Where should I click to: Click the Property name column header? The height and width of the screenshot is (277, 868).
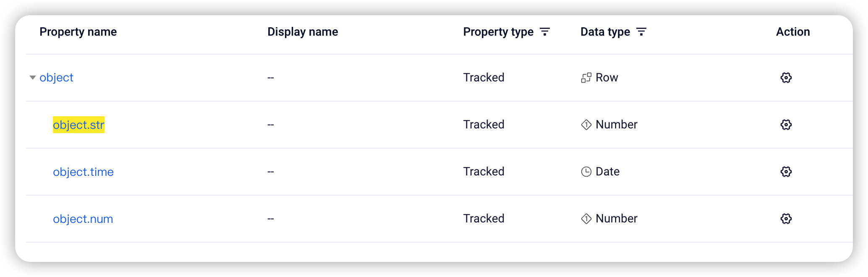[78, 32]
